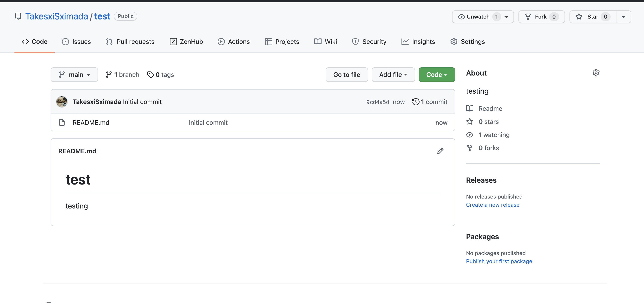
Task: Switch to the Actions tab
Action: tap(233, 42)
